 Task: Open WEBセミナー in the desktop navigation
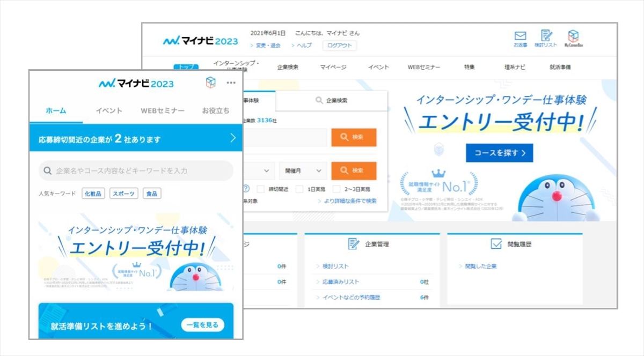point(424,68)
